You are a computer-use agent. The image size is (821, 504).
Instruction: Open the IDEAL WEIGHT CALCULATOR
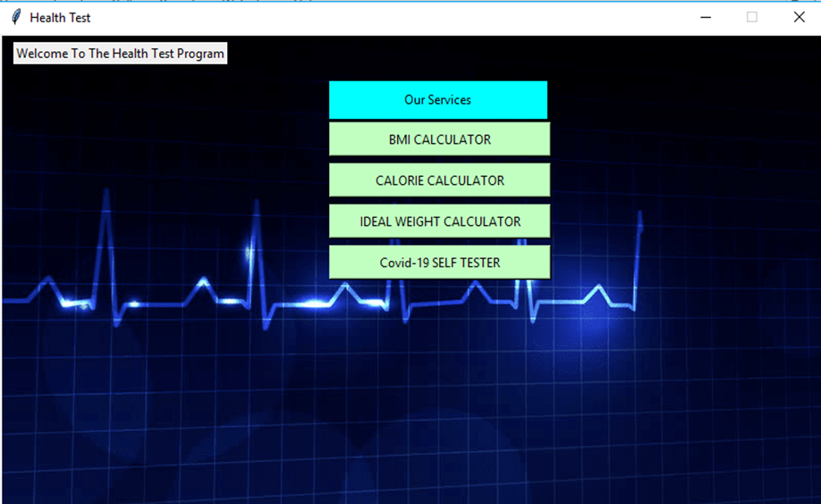(x=439, y=221)
